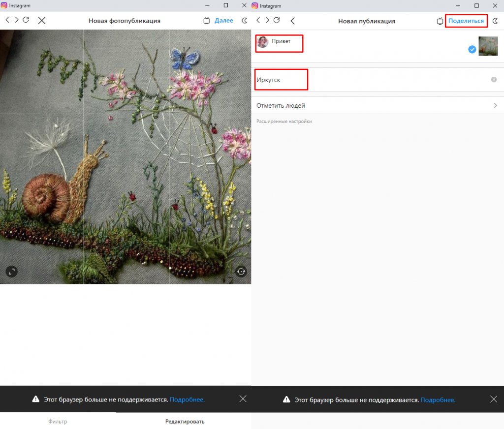The image size is (504, 429).
Task: Open Подробнее link under the embroidery photo
Action: click(187, 399)
